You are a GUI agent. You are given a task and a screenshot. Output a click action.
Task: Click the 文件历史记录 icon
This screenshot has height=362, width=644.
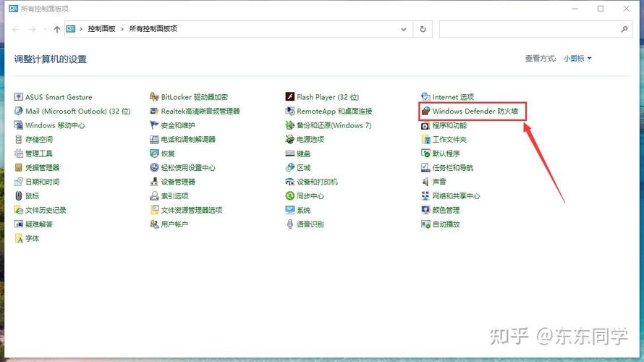point(19,210)
